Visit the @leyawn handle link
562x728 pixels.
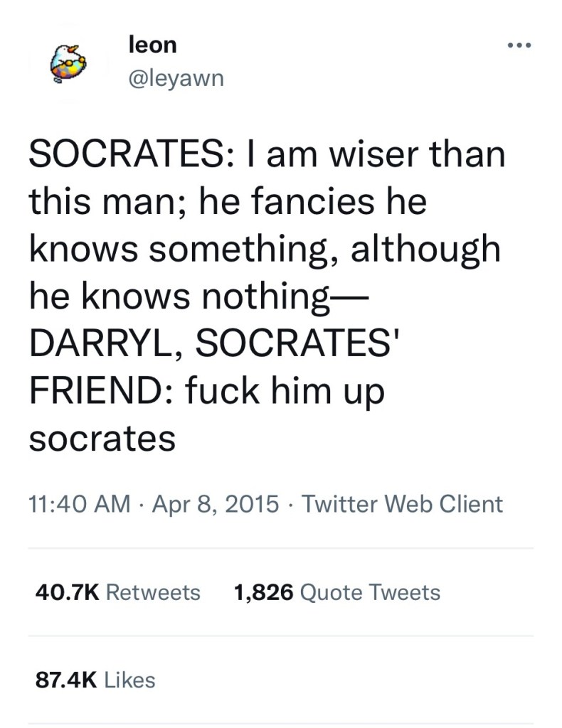pyautogui.click(x=176, y=78)
